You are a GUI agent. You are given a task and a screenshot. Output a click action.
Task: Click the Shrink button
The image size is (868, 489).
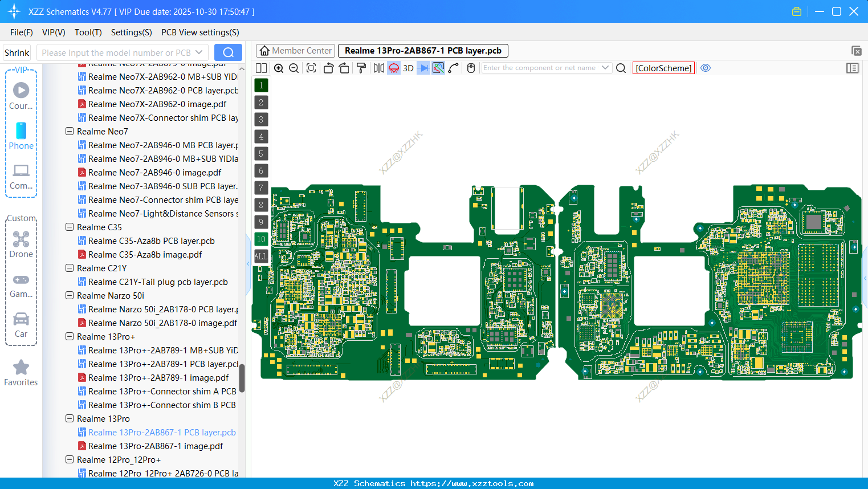(x=16, y=52)
